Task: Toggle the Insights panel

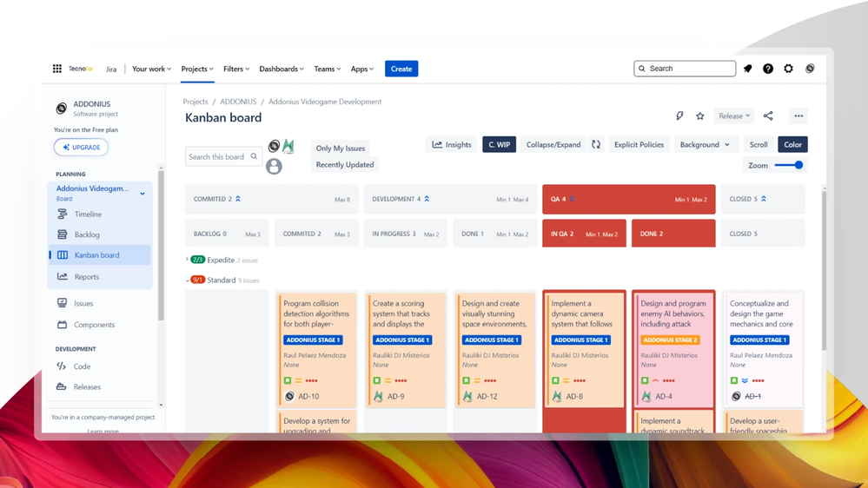Action: click(452, 144)
